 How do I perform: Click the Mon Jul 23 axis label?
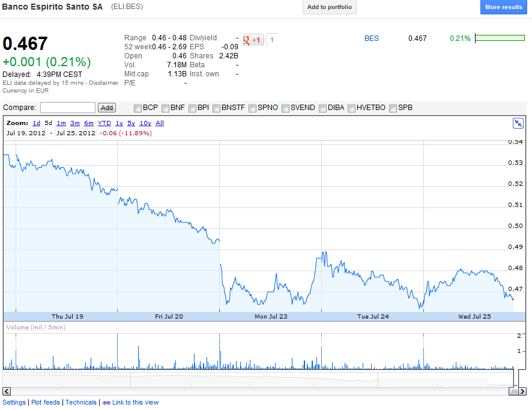click(x=271, y=317)
